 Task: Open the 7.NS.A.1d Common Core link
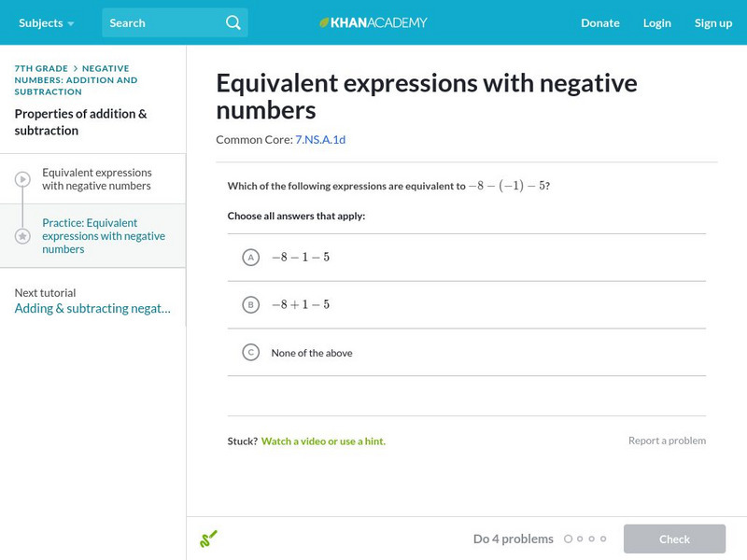(320, 140)
